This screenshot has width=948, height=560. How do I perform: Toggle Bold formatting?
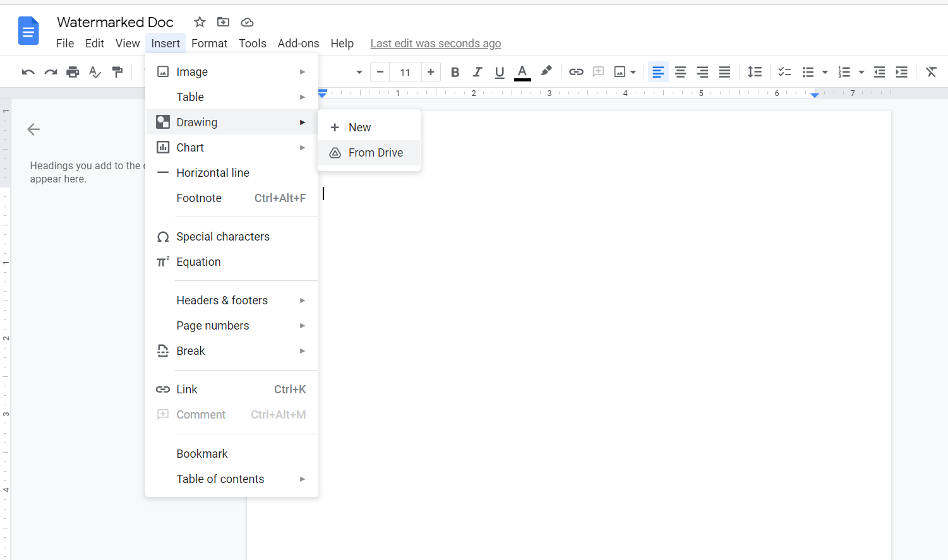455,72
